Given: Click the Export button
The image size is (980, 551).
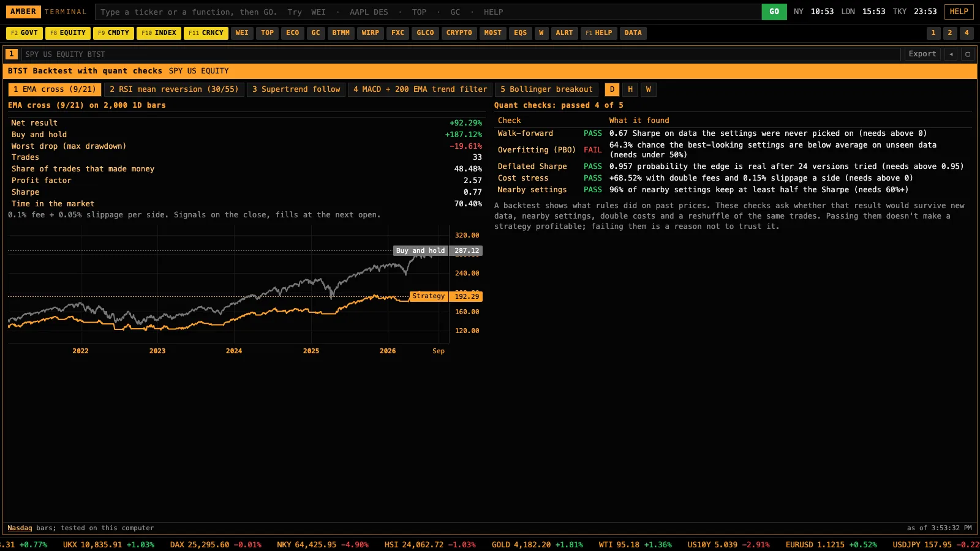Looking at the screenshot, I should pyautogui.click(x=922, y=54).
